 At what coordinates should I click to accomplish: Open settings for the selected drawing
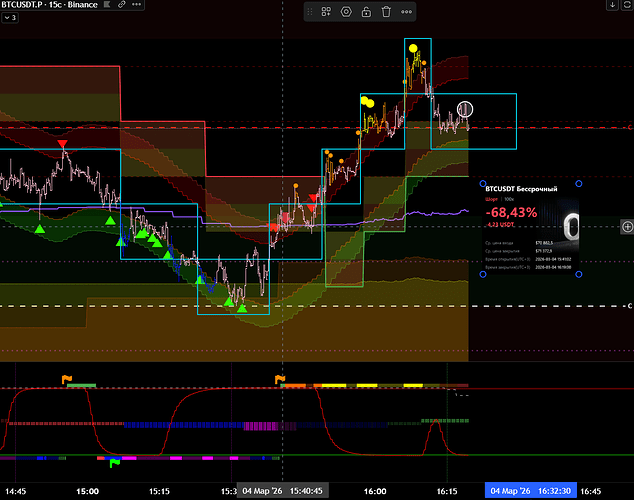pyautogui.click(x=347, y=13)
